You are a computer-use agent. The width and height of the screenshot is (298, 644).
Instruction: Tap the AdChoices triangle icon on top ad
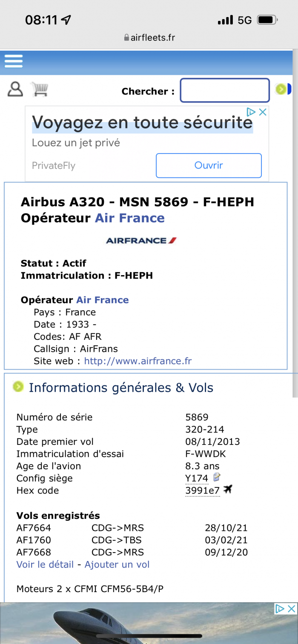(251, 112)
